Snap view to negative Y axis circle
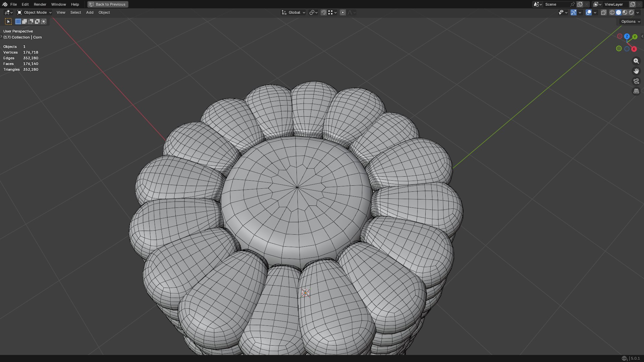Image resolution: width=644 pixels, height=362 pixels. 619,49
